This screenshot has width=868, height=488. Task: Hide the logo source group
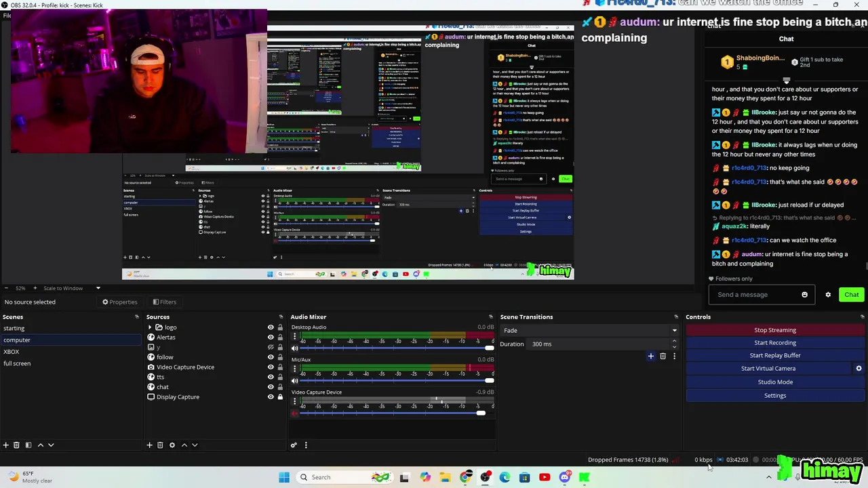(x=271, y=327)
